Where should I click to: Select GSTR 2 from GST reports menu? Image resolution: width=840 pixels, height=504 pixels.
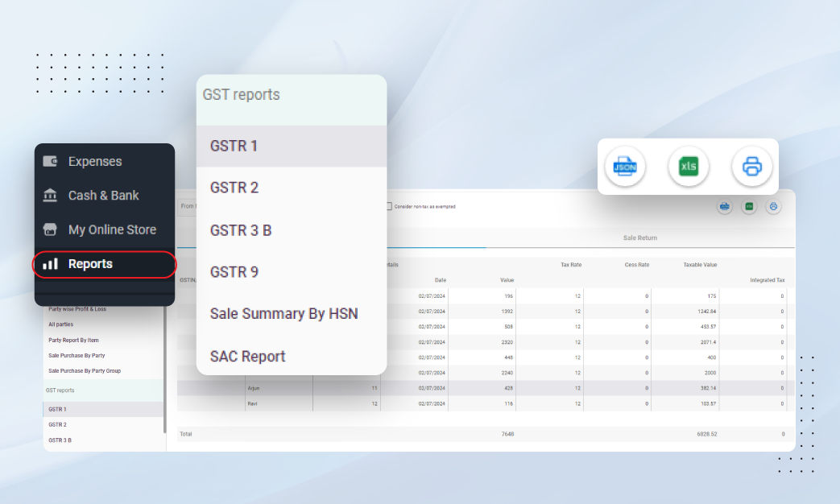(x=234, y=188)
